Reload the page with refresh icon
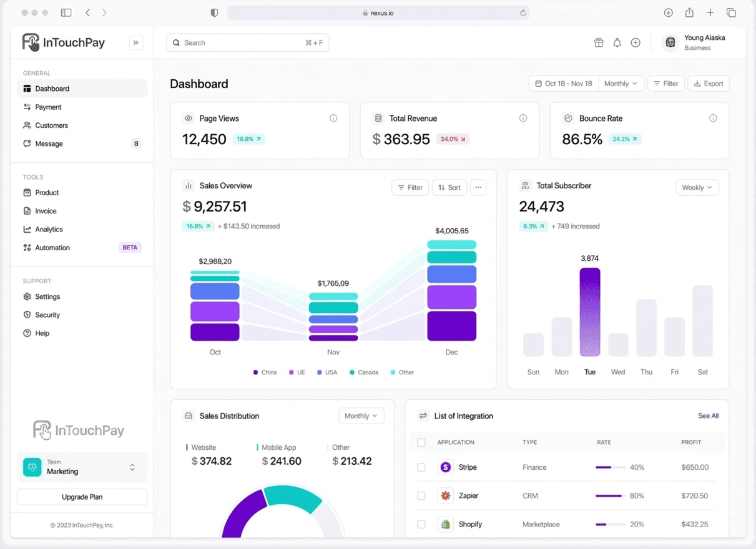Viewport: 756px width, 549px height. coord(523,12)
